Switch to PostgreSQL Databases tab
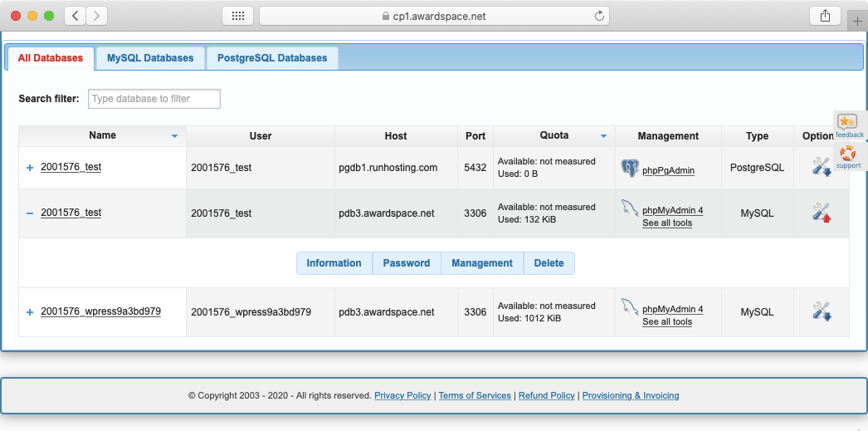This screenshot has width=868, height=431. click(x=272, y=58)
